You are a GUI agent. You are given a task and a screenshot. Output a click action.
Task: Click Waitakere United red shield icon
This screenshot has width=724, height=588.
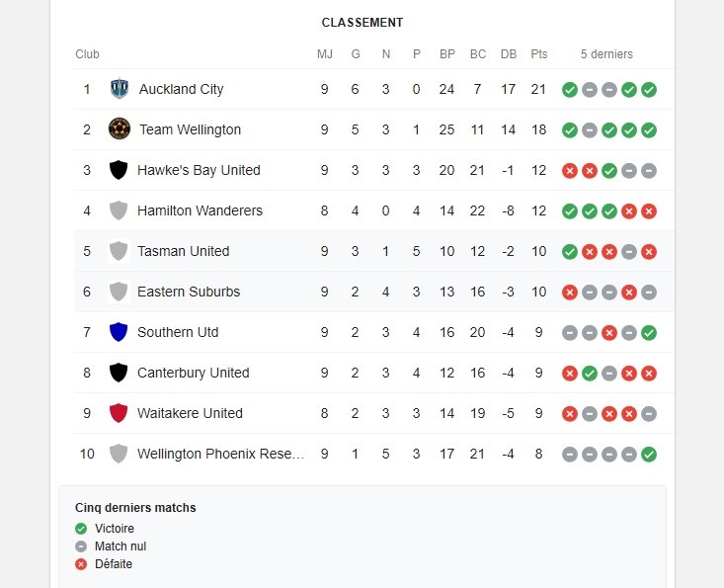point(119,413)
